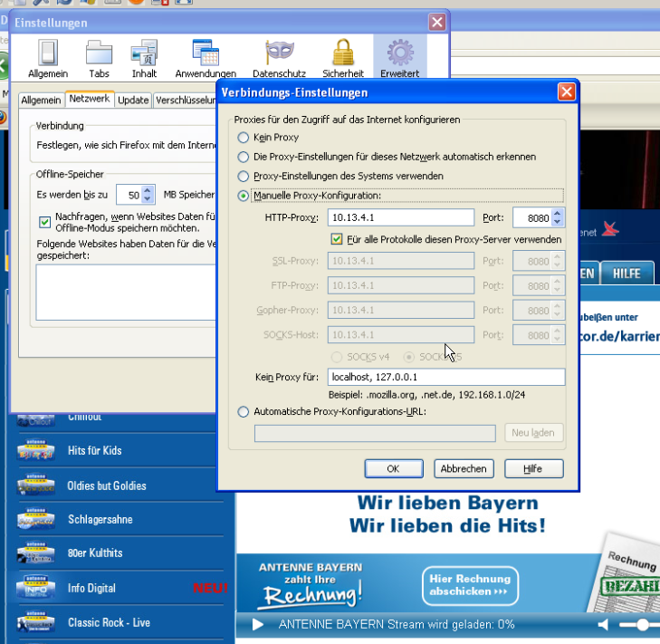Click the Abbrechen button
Viewport: 660px width, 644px height.
pyautogui.click(x=464, y=469)
